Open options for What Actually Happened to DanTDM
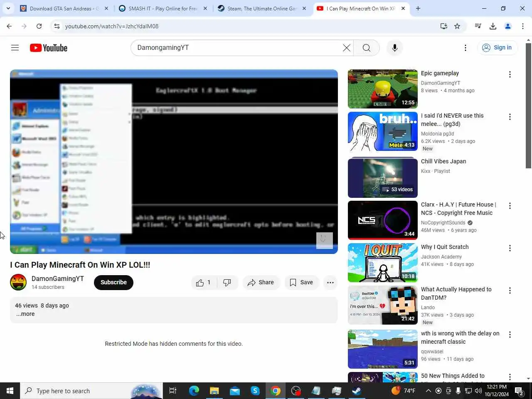Screen dimensions: 532x399 (510, 291)
